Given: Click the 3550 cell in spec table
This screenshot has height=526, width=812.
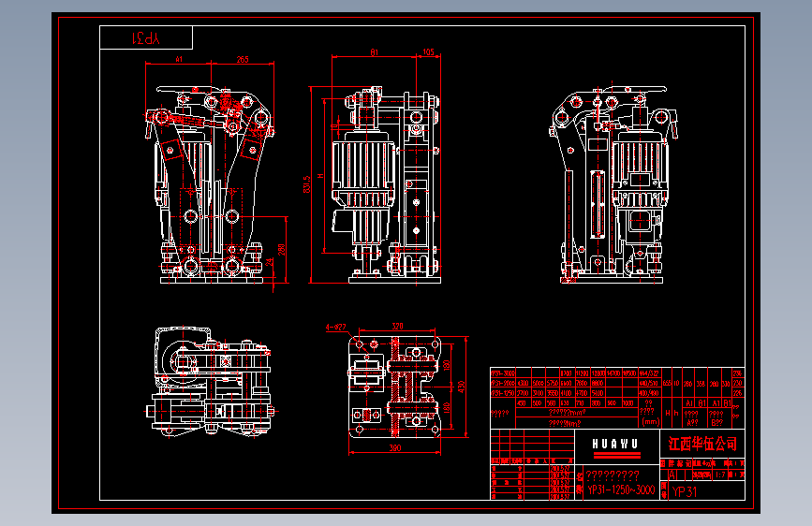Looking at the screenshot, I should (x=552, y=393).
